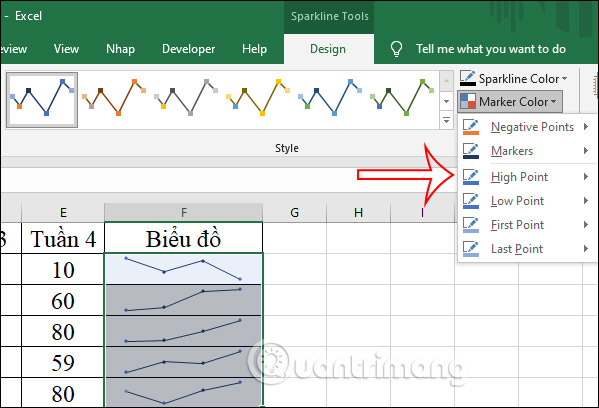Click the Marker Color squares icon
The image size is (599, 408).
468,101
